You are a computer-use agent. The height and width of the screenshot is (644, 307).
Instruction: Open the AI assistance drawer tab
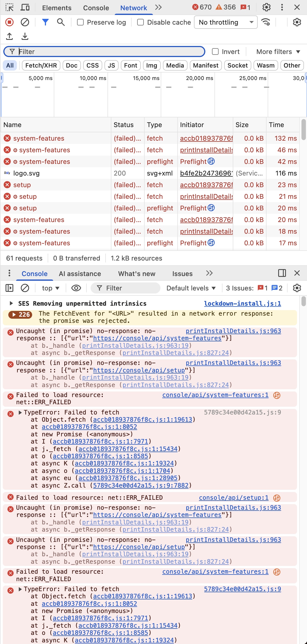tap(80, 274)
